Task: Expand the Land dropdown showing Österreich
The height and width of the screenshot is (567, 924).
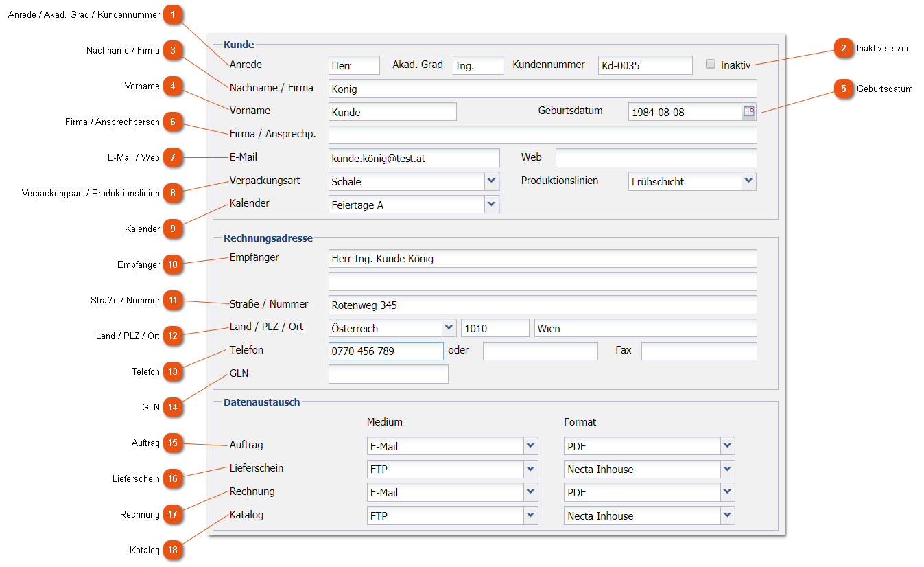Action: point(449,328)
